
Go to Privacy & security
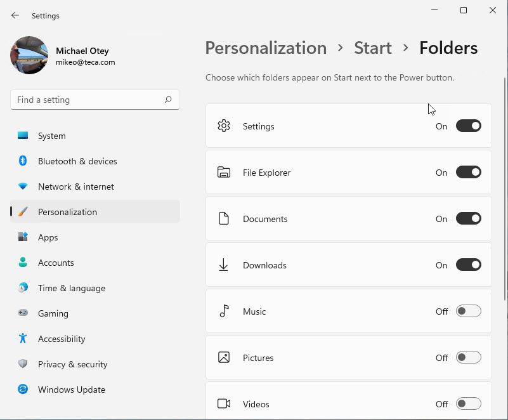tap(95, 364)
